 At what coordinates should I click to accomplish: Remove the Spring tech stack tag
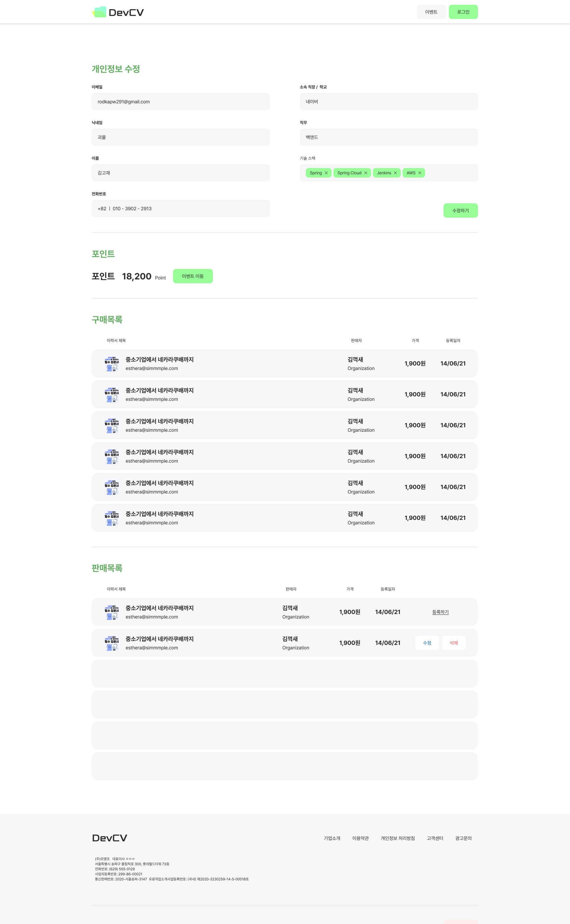coord(326,173)
